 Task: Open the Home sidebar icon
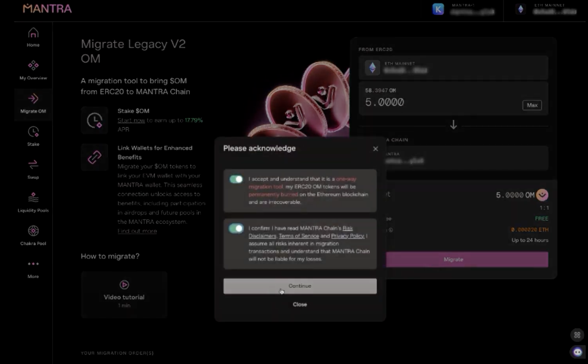[x=33, y=37]
